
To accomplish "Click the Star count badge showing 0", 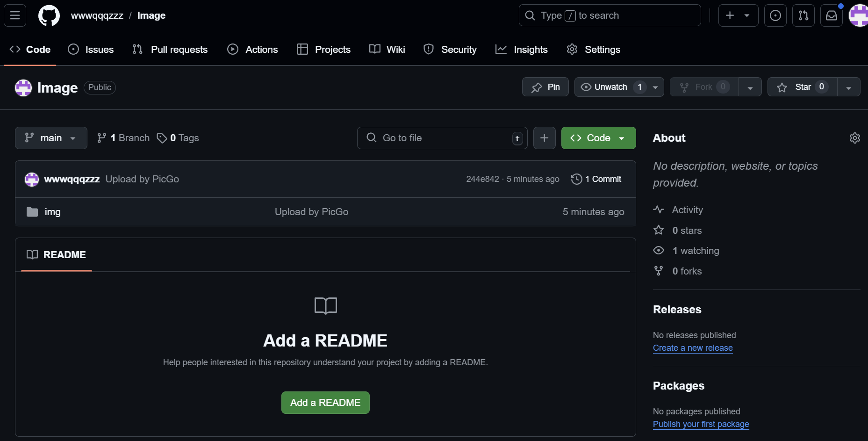I will point(822,87).
